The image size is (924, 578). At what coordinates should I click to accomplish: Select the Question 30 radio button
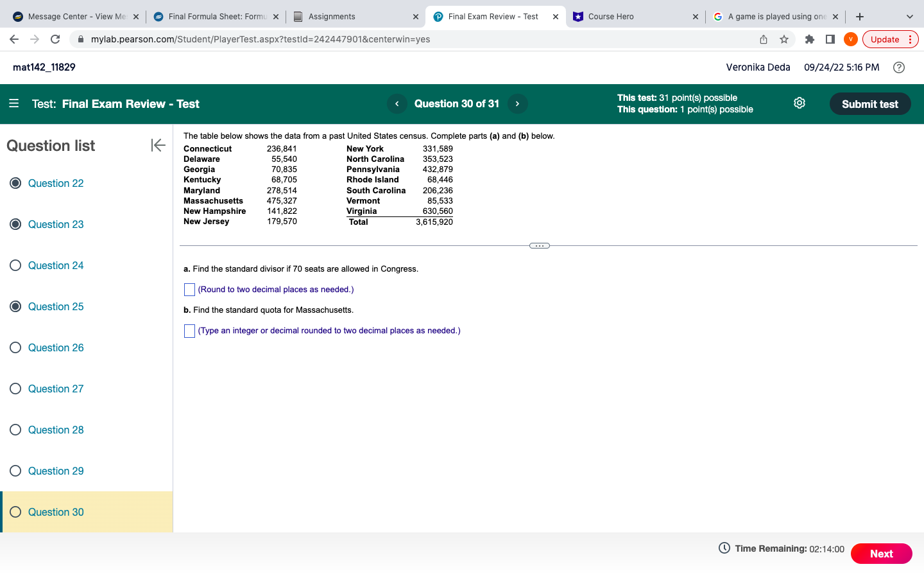coord(15,512)
